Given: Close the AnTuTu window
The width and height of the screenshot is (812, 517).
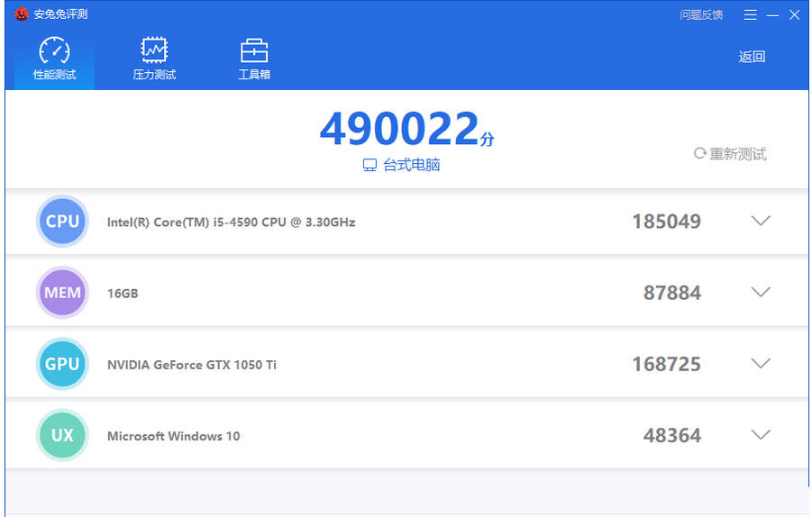Looking at the screenshot, I should pos(794,15).
